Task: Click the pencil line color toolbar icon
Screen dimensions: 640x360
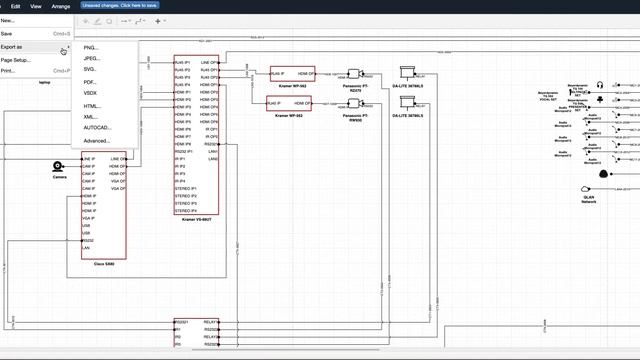Action: click(x=97, y=21)
